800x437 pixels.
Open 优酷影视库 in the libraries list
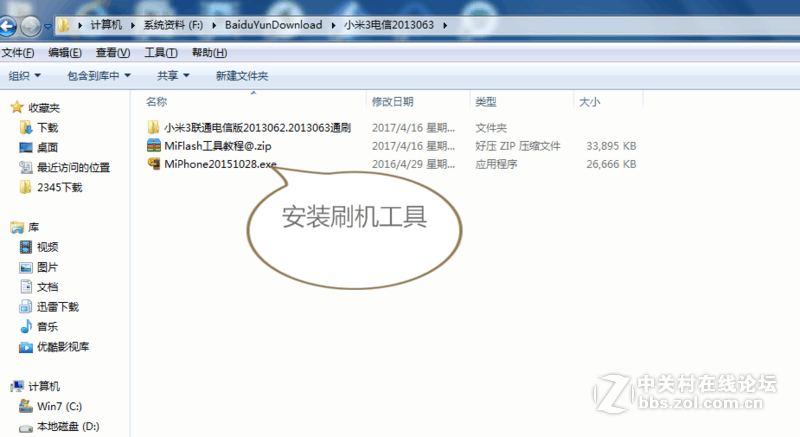coord(63,347)
